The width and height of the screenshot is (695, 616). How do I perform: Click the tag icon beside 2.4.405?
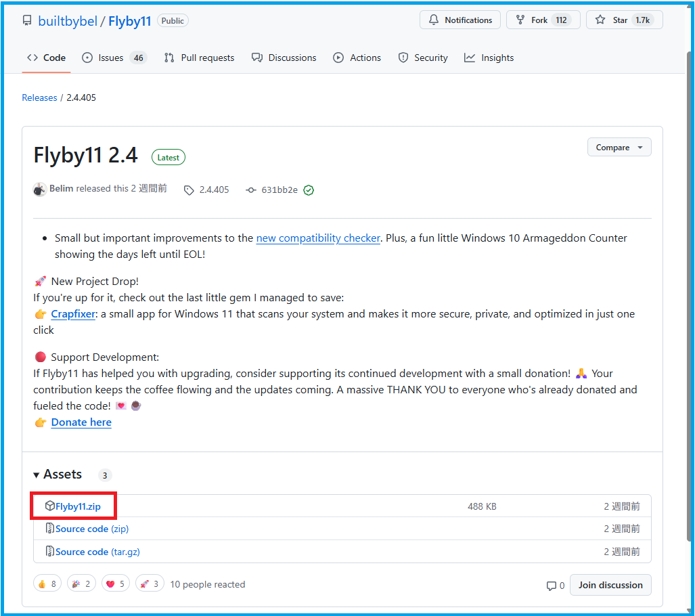pyautogui.click(x=189, y=190)
